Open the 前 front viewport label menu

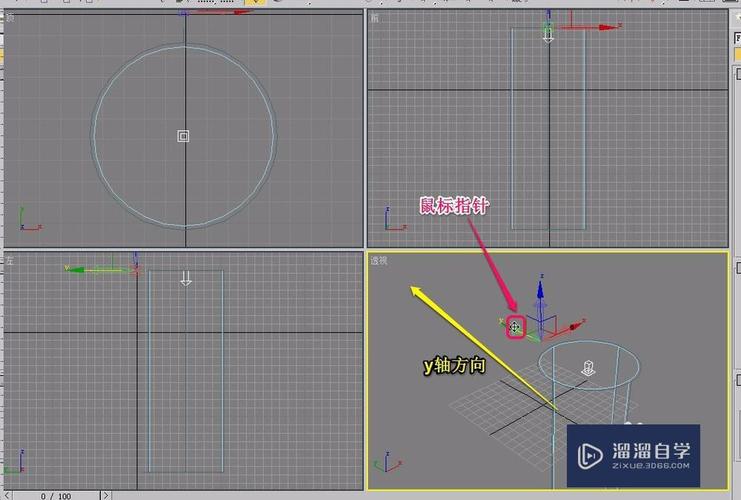[x=374, y=18]
